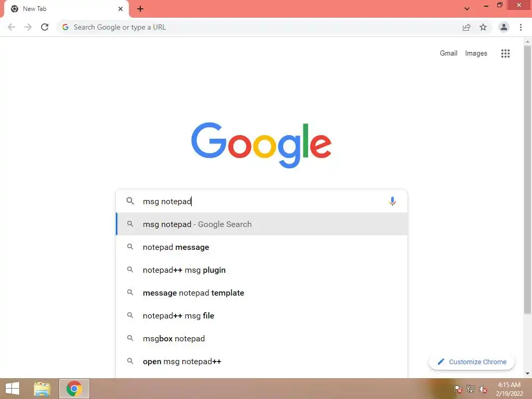
Task: Click magnifier icon beside 'notepad message'
Action: (x=130, y=247)
